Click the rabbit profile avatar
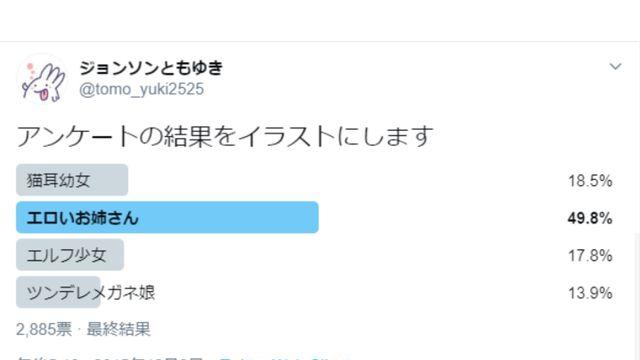This screenshot has height=360, width=640. [43, 80]
